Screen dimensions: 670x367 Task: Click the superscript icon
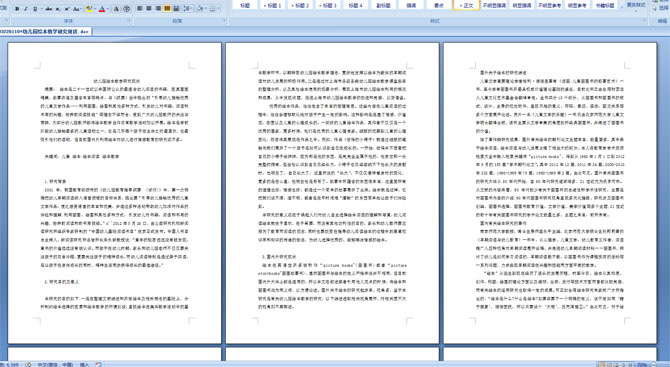[67, 9]
